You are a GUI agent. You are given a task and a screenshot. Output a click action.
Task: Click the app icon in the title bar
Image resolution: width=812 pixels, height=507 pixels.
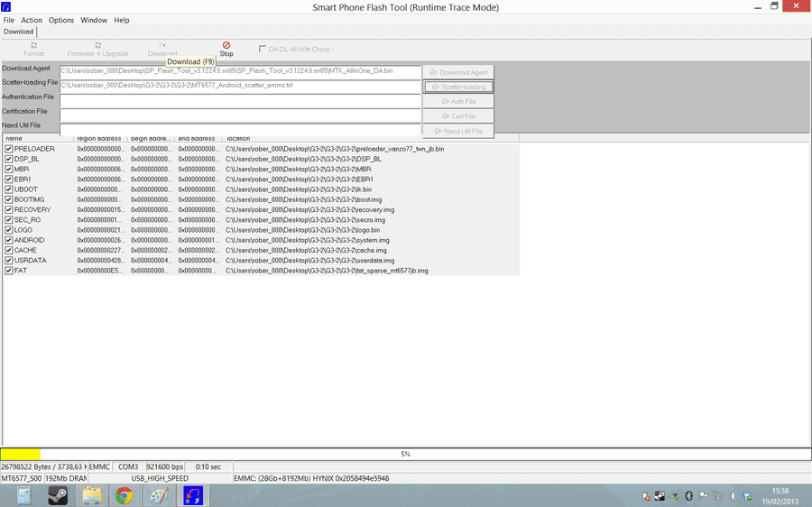5,6
